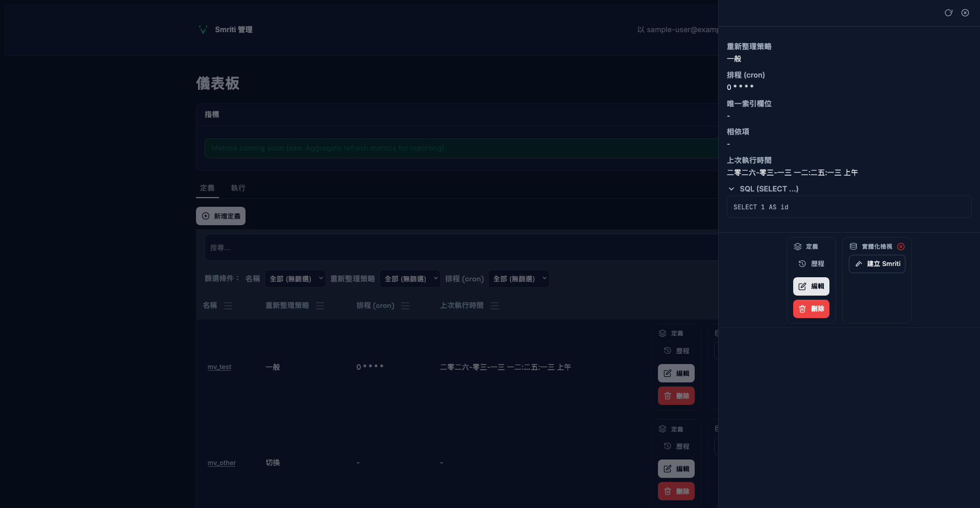Open the 排程 (cron) filter dropdown
The width and height of the screenshot is (980, 508).
click(x=519, y=279)
